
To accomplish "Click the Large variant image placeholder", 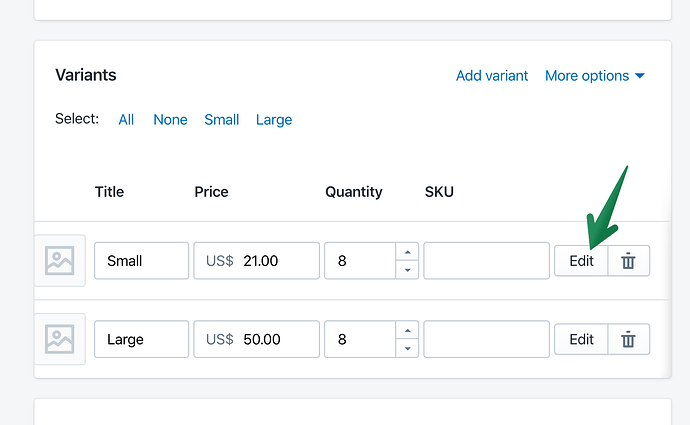I will (x=60, y=340).
